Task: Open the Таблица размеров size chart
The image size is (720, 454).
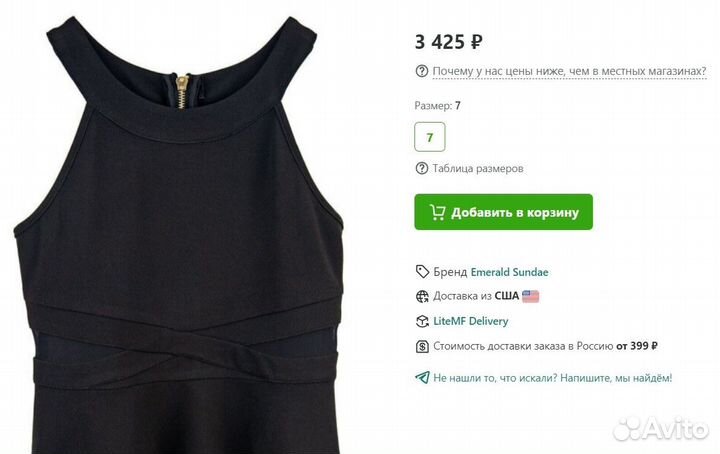Action: click(x=478, y=168)
